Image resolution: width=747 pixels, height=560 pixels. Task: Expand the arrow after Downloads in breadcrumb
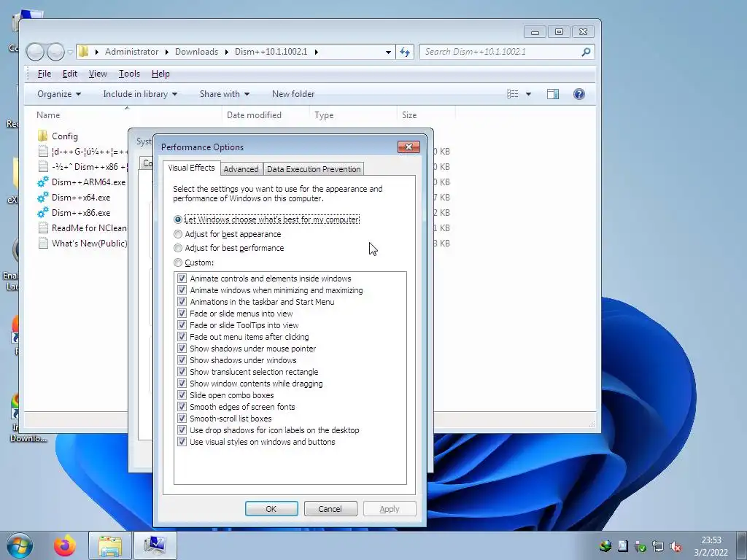[226, 52]
